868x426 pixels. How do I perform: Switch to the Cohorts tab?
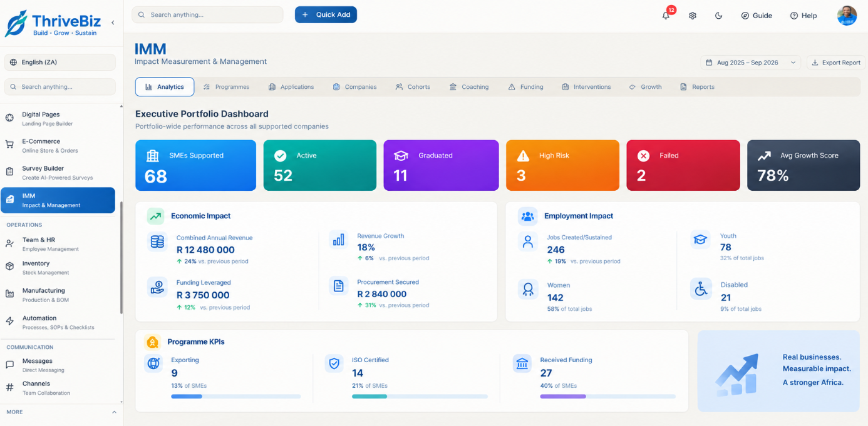pyautogui.click(x=413, y=87)
